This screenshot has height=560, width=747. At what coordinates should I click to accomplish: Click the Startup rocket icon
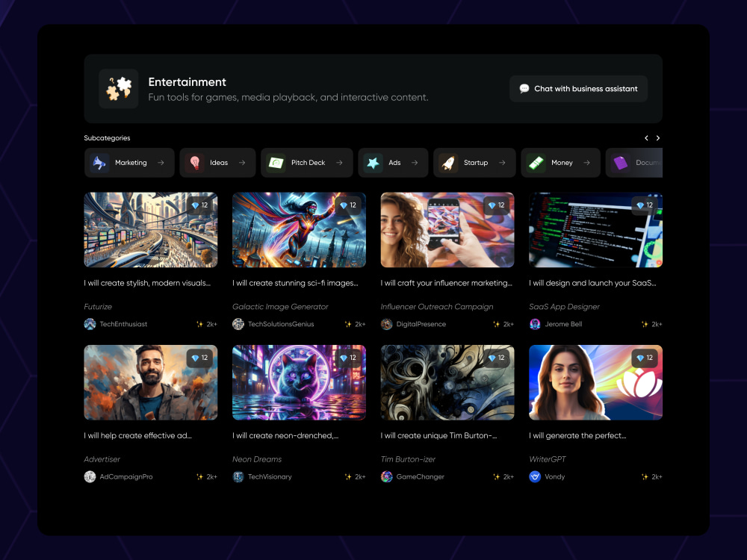point(448,163)
